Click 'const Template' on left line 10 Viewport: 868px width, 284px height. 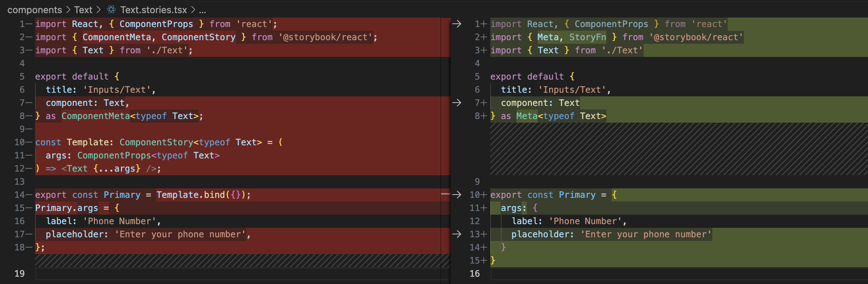coord(72,142)
